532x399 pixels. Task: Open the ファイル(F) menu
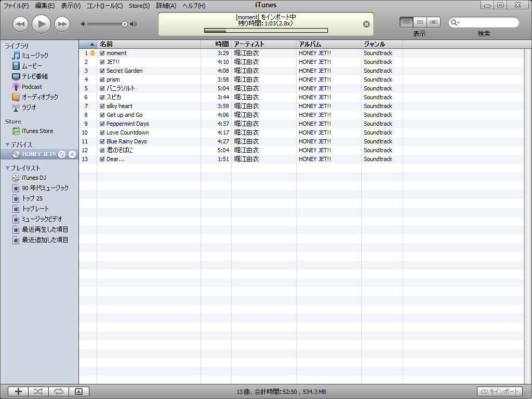16,6
